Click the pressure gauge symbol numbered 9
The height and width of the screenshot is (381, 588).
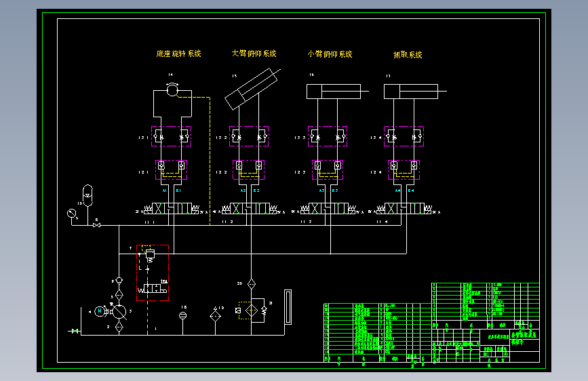pos(71,214)
